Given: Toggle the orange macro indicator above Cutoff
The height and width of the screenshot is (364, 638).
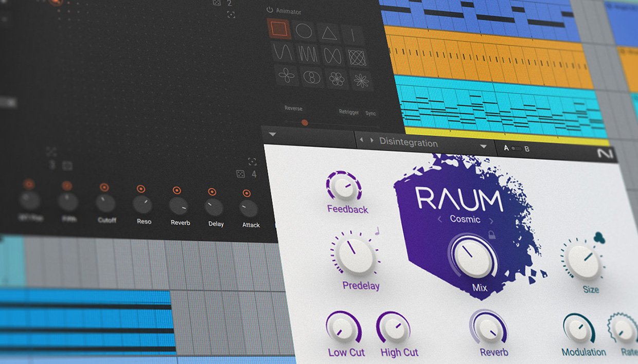Looking at the screenshot, I should [x=104, y=188].
